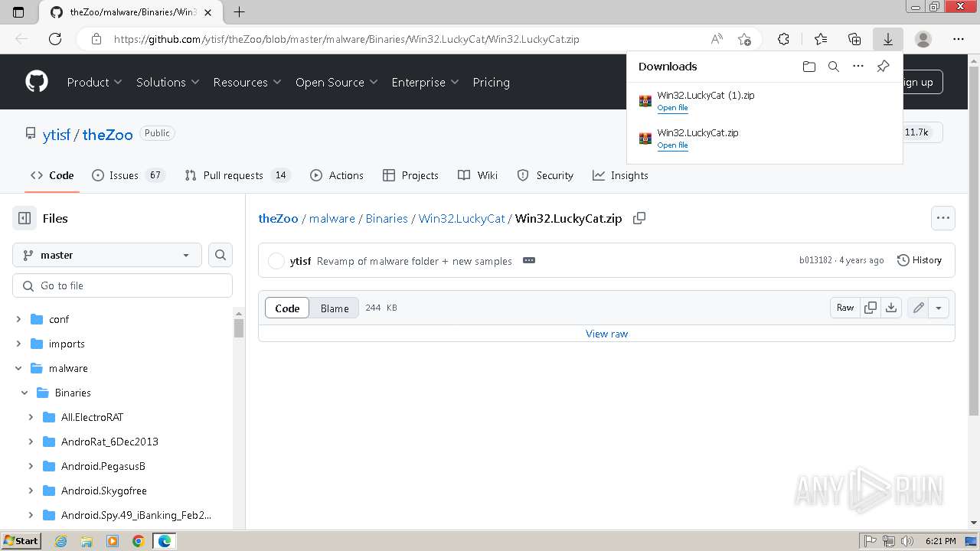Image resolution: width=980 pixels, height=551 pixels.
Task: Collapse the Binaries folder
Action: (24, 393)
